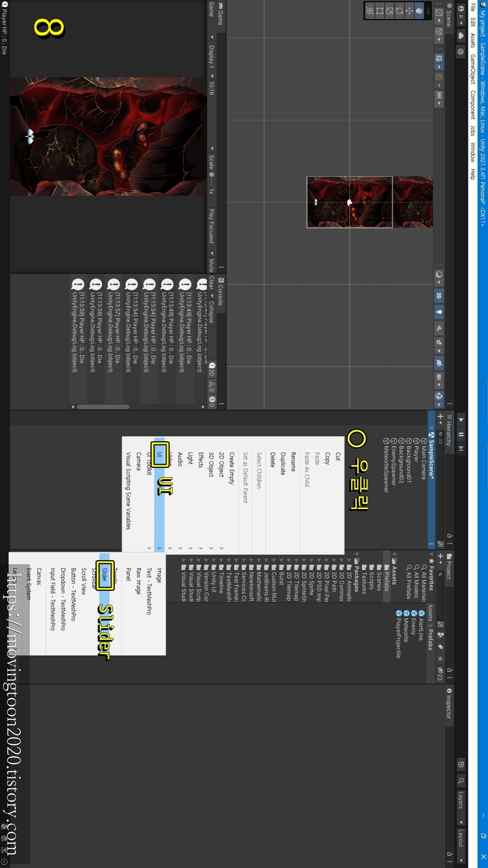The width and height of the screenshot is (488, 868).
Task: Choose Slider in the UI submenu
Action: tap(104, 604)
